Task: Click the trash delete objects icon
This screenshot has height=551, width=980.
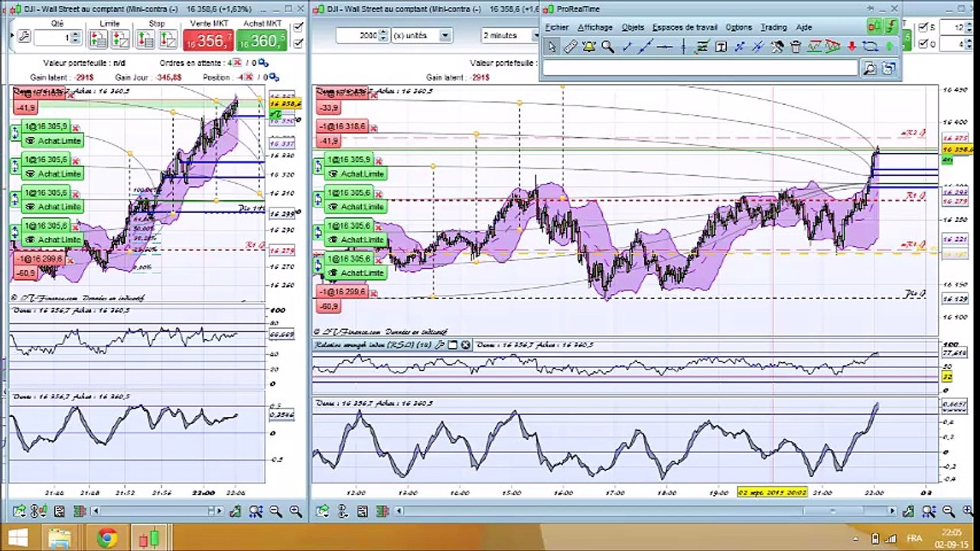Action: (795, 47)
